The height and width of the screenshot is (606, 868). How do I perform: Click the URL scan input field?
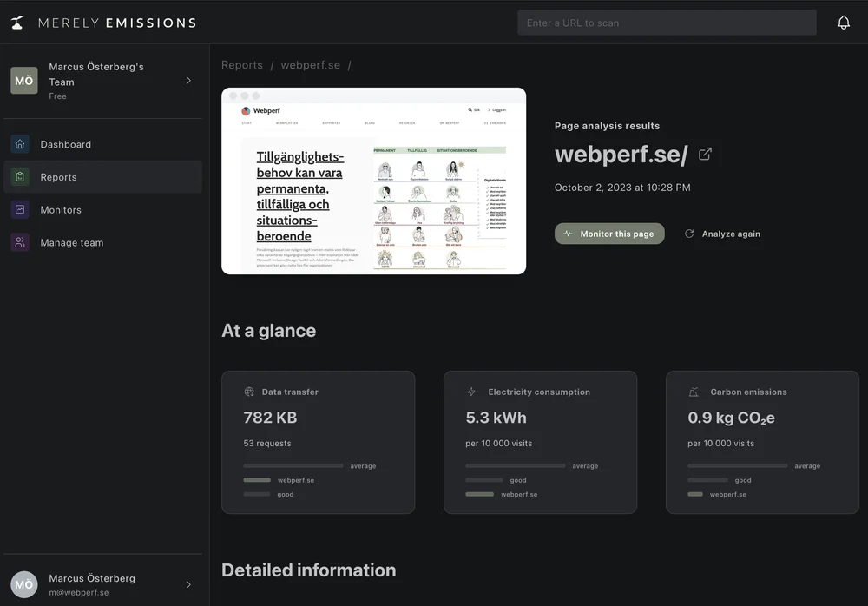click(x=667, y=22)
